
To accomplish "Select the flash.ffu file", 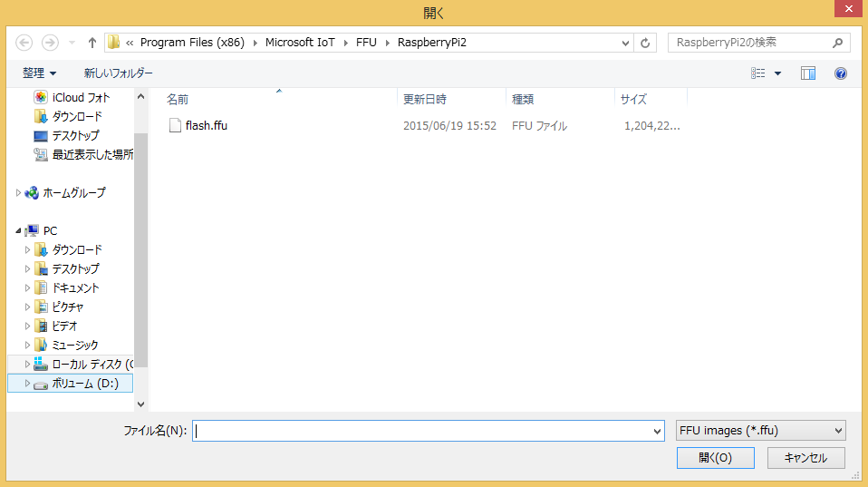I will click(207, 126).
